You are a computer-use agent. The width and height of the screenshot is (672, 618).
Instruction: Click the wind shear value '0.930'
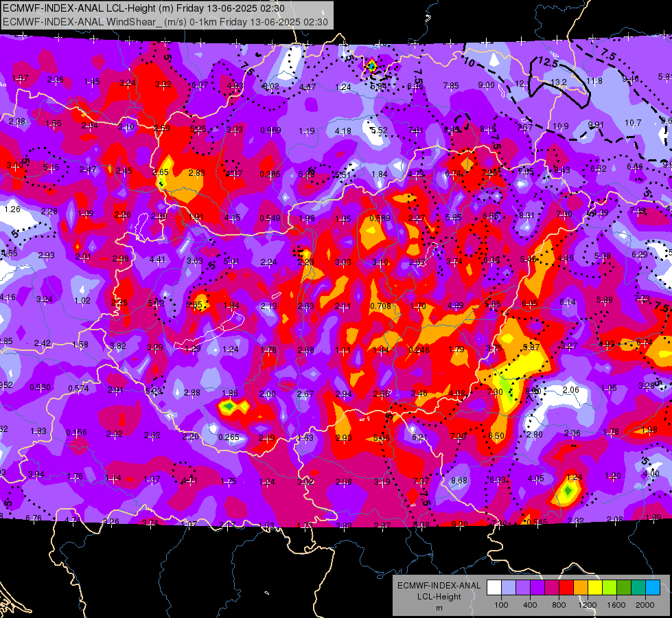tap(40, 387)
